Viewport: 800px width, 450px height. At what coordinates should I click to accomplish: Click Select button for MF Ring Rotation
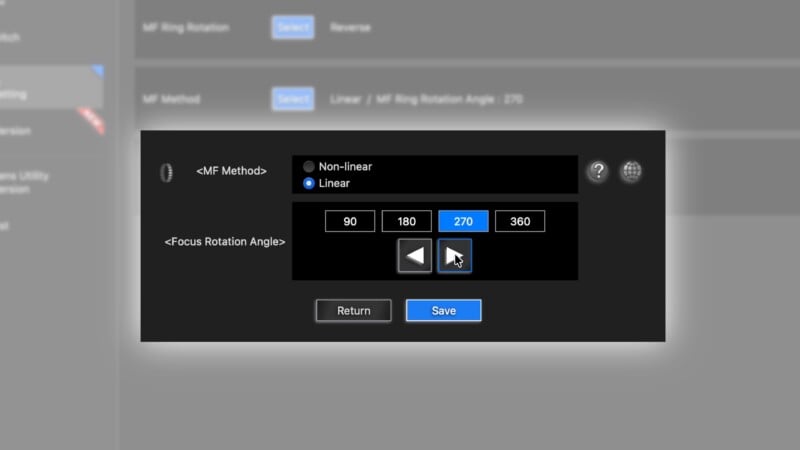coord(293,27)
